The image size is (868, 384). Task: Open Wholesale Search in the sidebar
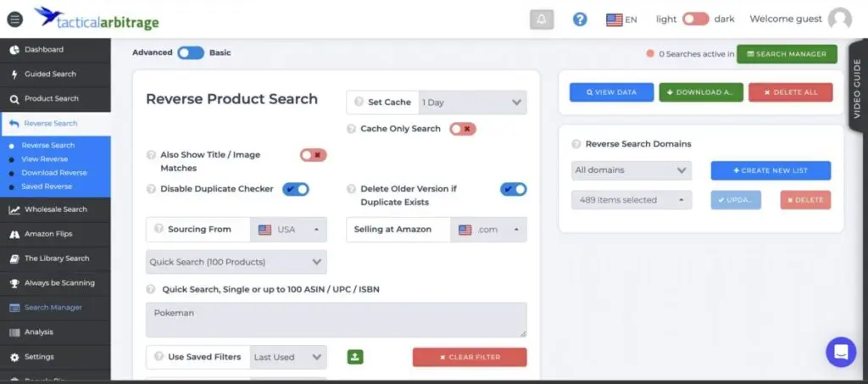[55, 209]
